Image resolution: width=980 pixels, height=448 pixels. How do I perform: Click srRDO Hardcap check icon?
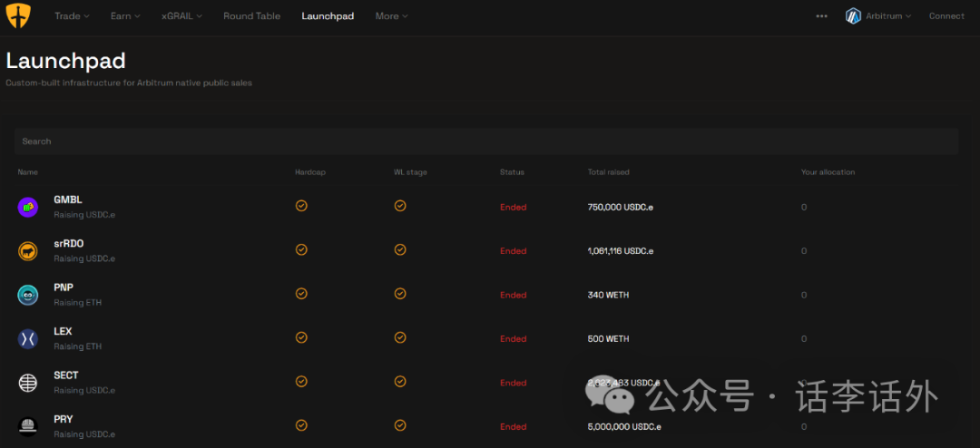301,250
